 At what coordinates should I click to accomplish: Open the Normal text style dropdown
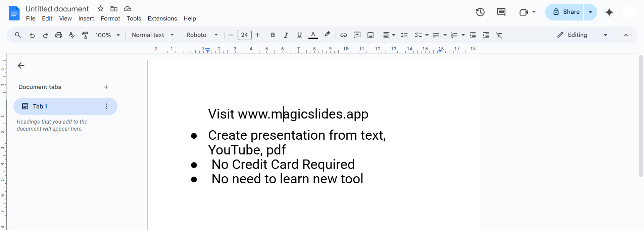153,35
